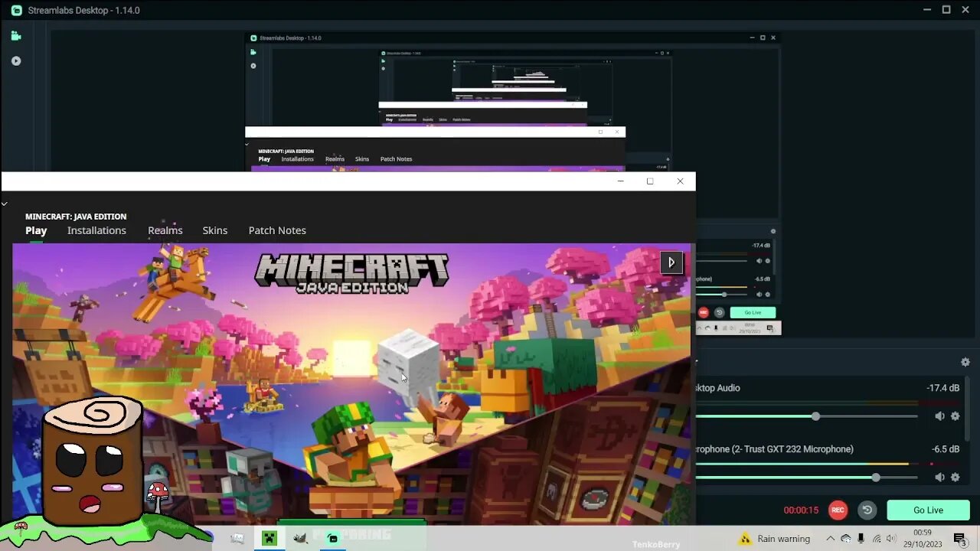Open the Streamlabs Editor camera icon in the sidebar
Viewport: 980px width, 551px height.
point(16,36)
